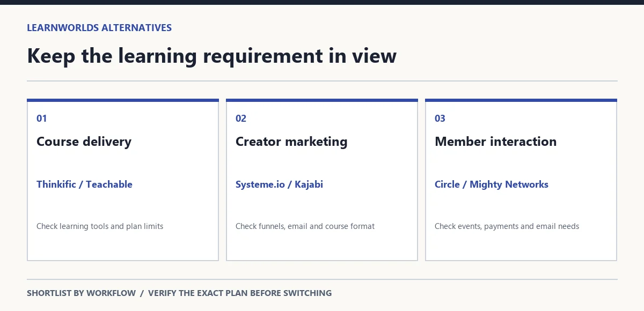Image resolution: width=644 pixels, height=311 pixels.
Task: Select the number 02 on second card
Action: click(240, 119)
